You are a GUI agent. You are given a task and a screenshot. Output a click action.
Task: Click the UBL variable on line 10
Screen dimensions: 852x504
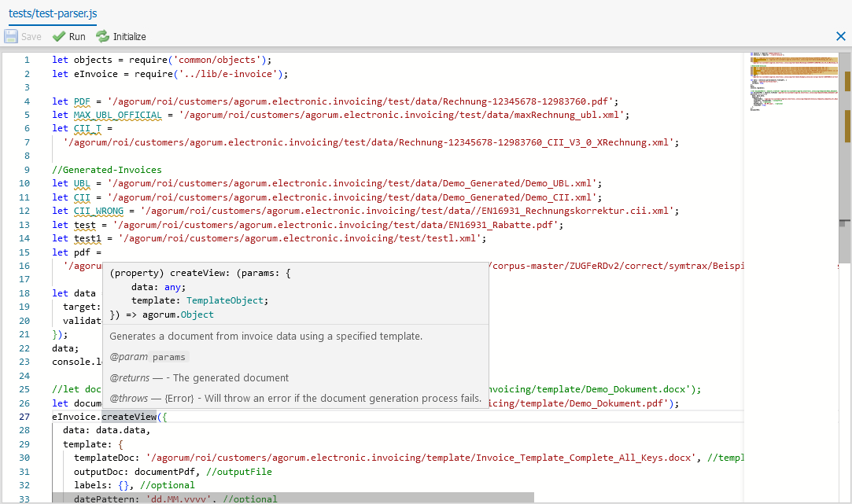(x=82, y=183)
